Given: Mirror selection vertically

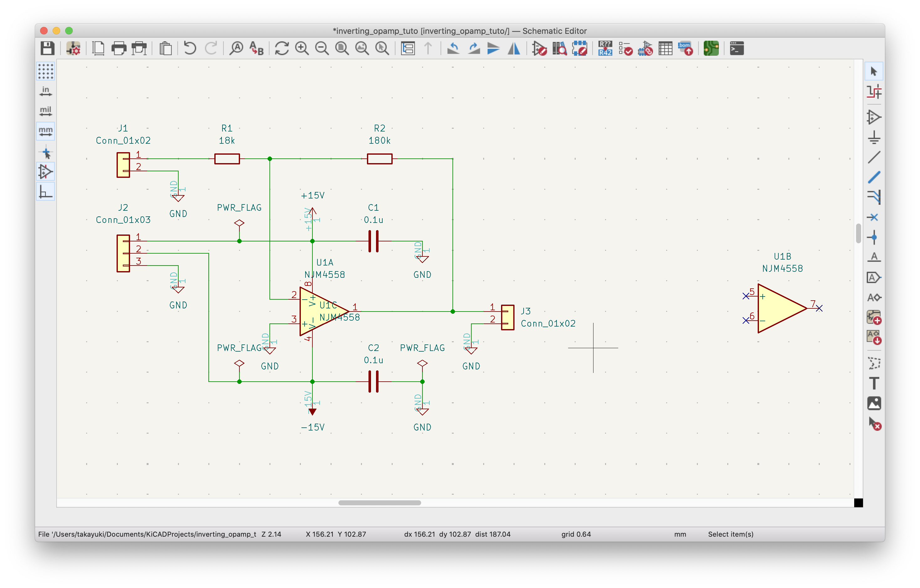Looking at the screenshot, I should click(x=494, y=49).
